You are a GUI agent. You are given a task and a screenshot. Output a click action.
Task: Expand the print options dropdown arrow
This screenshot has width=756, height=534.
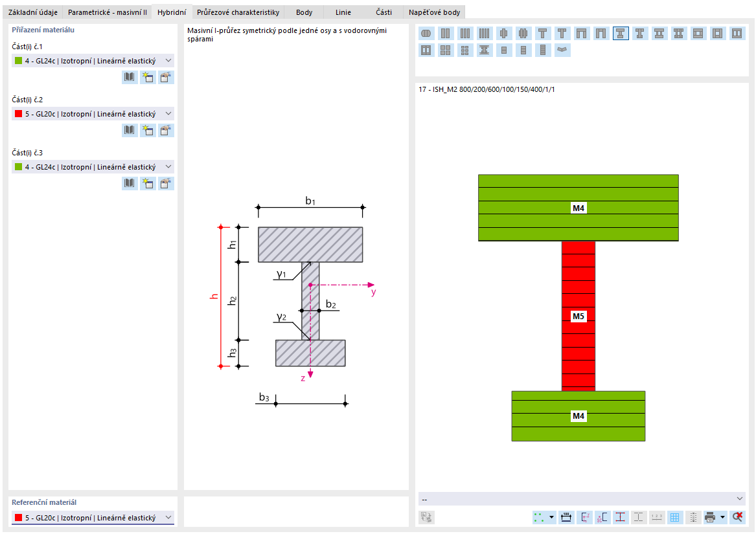(722, 517)
